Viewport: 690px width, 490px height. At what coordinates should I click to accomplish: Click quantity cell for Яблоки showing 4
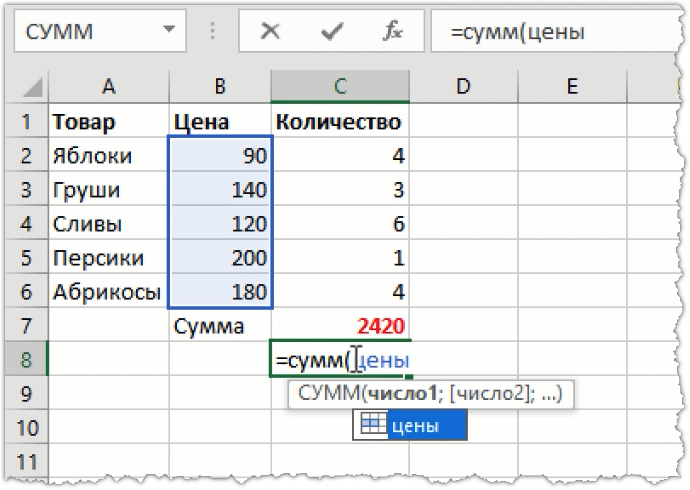[340, 155]
